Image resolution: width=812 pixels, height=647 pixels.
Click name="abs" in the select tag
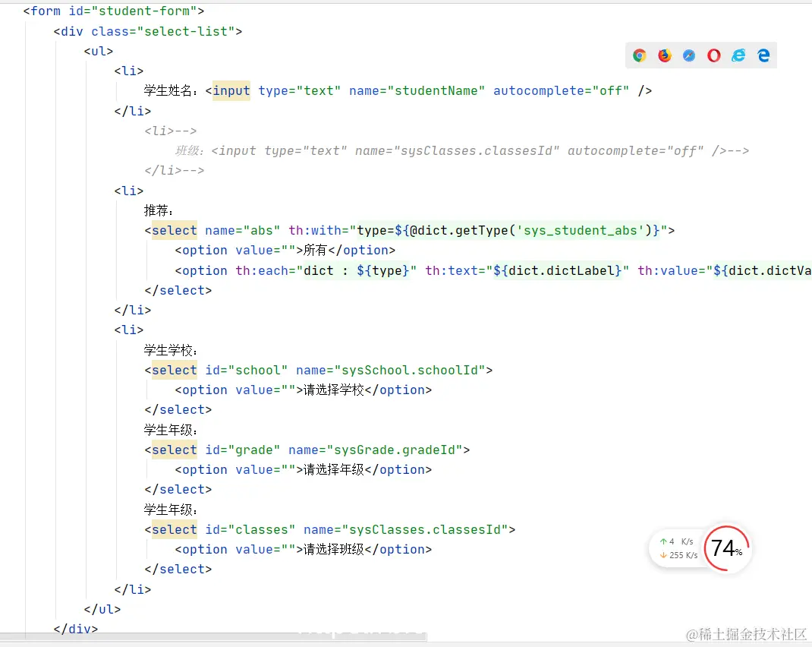click(242, 231)
